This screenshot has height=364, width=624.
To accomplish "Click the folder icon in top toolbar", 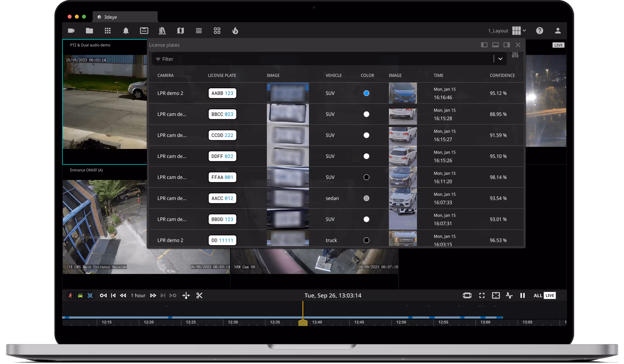I will point(89,31).
